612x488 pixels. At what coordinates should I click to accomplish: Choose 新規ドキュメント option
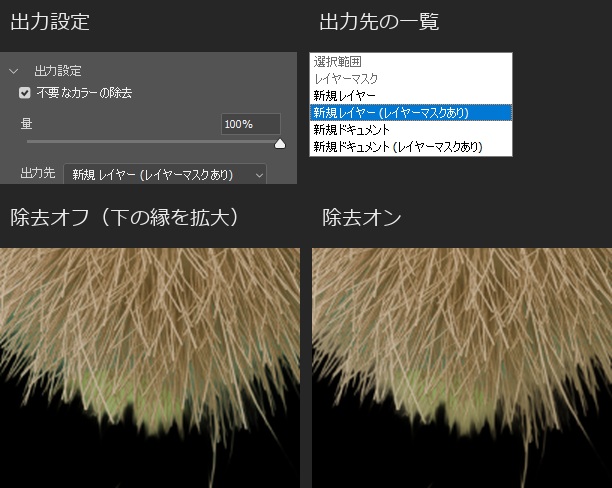point(411,129)
